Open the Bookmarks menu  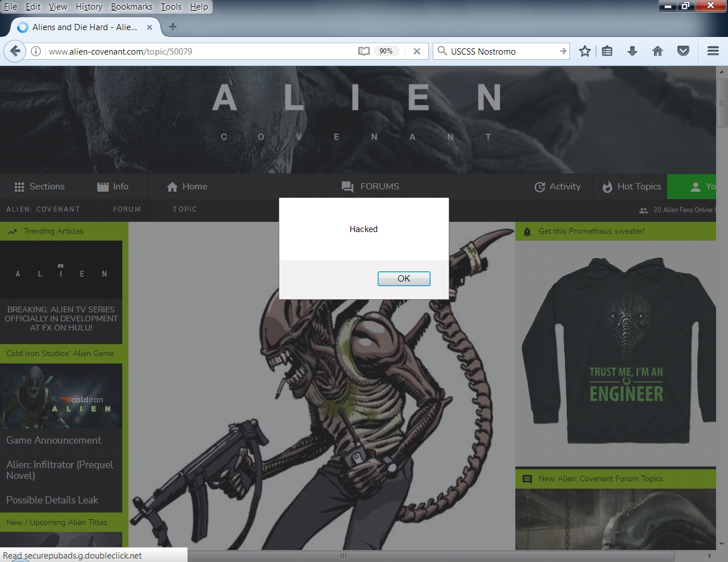131,7
